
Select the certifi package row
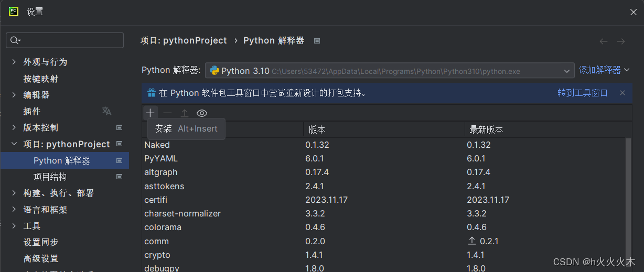click(383, 200)
